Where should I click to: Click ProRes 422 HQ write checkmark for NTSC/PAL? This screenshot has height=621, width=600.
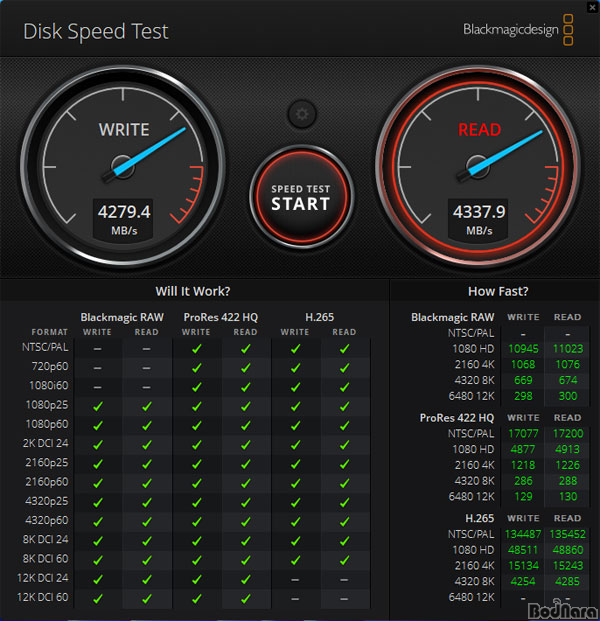point(196,349)
